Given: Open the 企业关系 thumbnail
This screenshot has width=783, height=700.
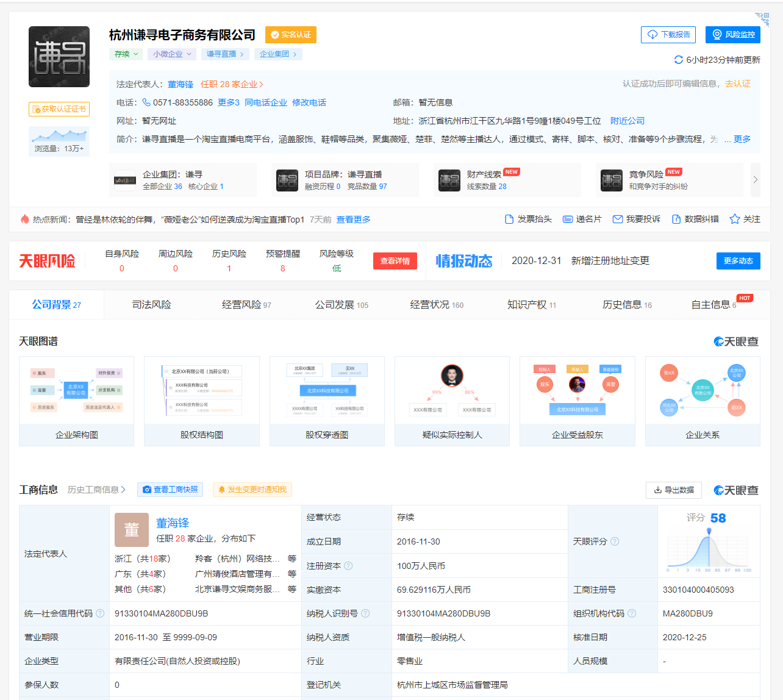Looking at the screenshot, I should click(703, 401).
